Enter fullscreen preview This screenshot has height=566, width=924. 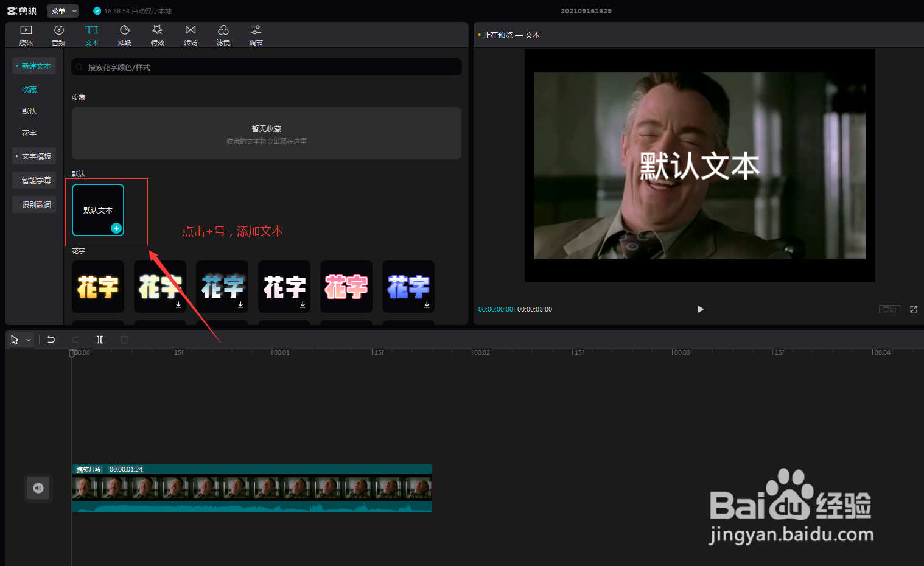tap(914, 309)
